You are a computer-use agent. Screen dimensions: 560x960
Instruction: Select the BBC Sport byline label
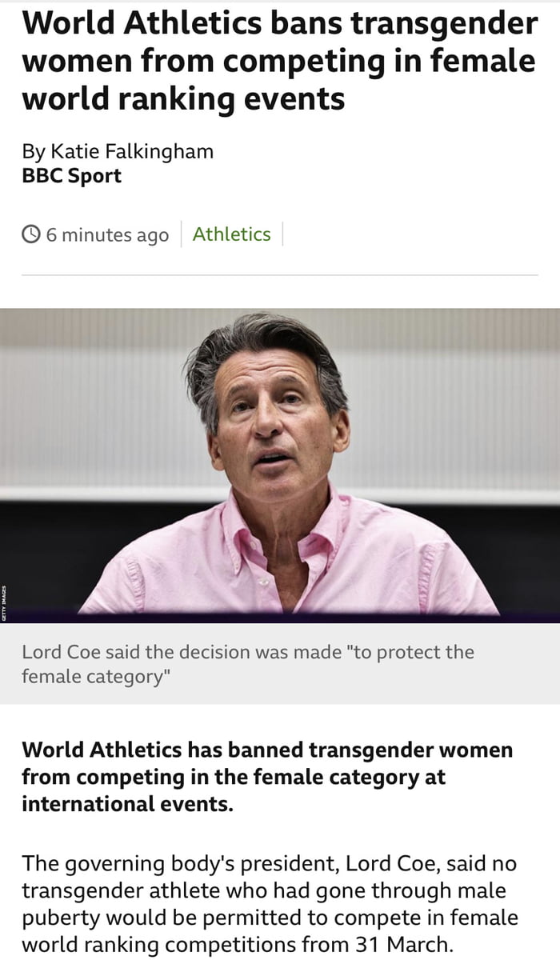(x=71, y=176)
